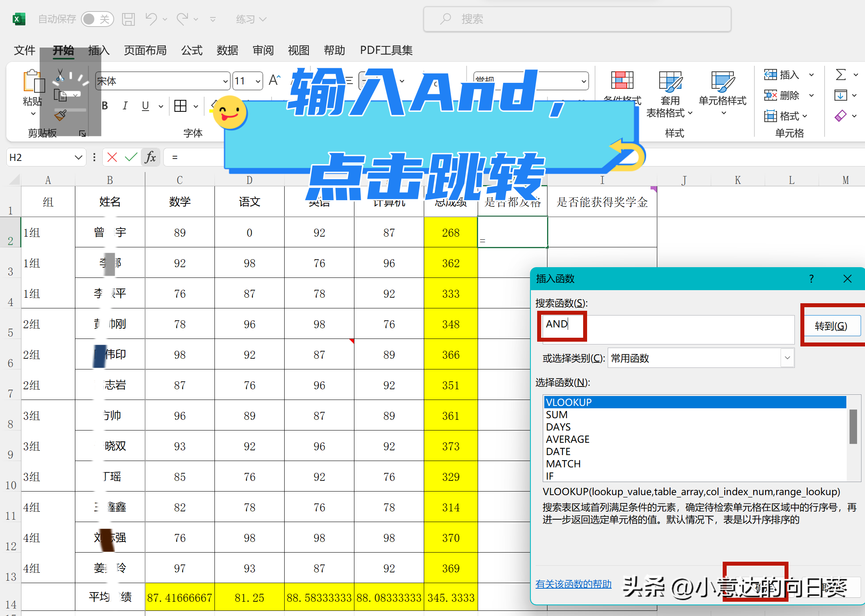Screen dimensions: 865x616
Task: Open the 帮助 ribbon tab
Action: (x=334, y=50)
